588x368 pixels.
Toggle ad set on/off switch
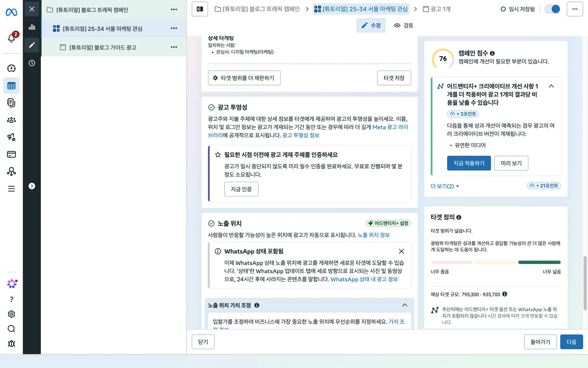pyautogui.click(x=552, y=9)
